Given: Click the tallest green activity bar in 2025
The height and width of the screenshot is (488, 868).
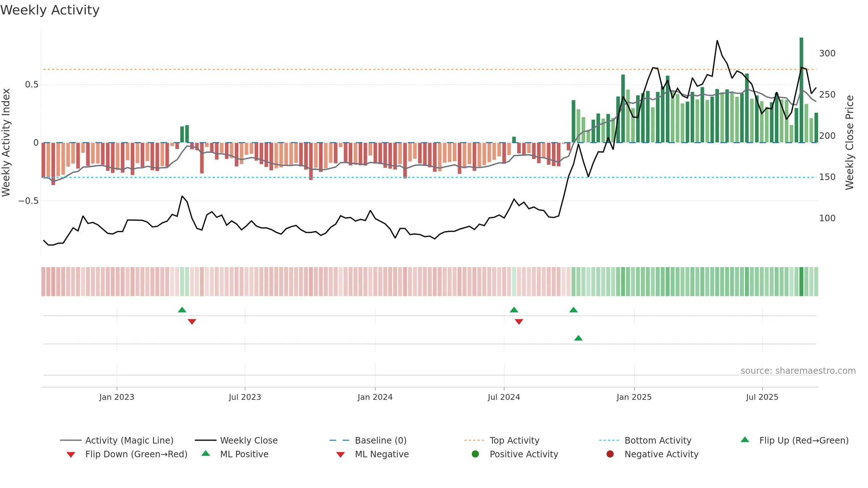Looking at the screenshot, I should 801,90.
